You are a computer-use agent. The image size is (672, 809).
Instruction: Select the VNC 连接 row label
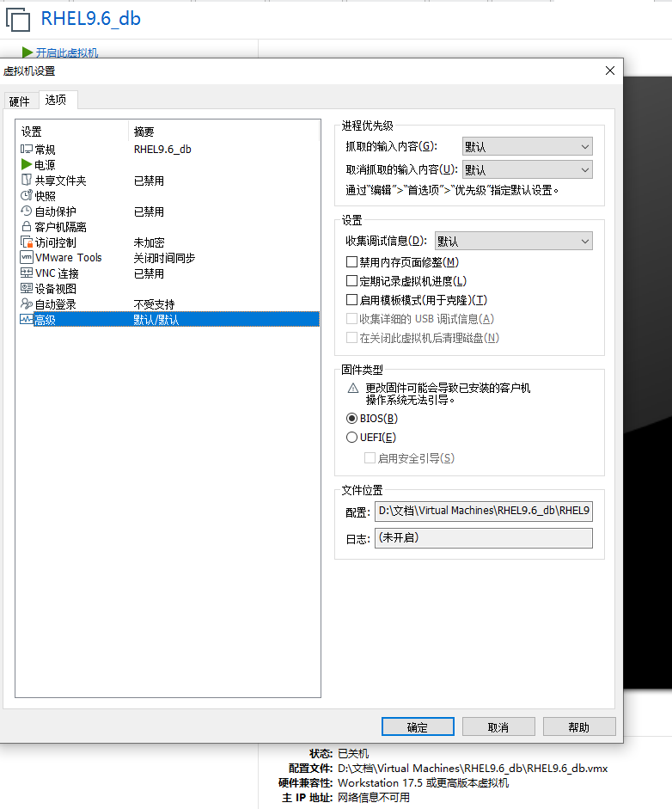point(57,273)
